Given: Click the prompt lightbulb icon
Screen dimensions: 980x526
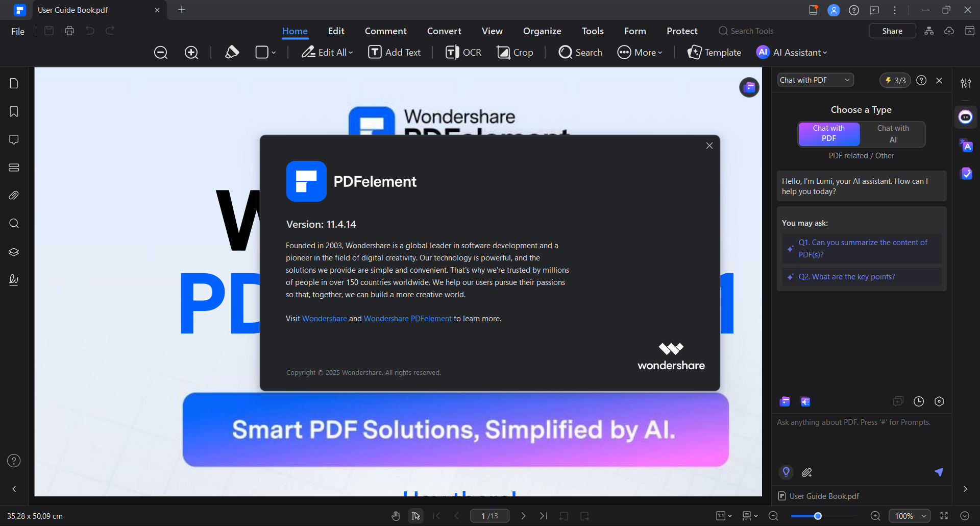Looking at the screenshot, I should [786, 472].
